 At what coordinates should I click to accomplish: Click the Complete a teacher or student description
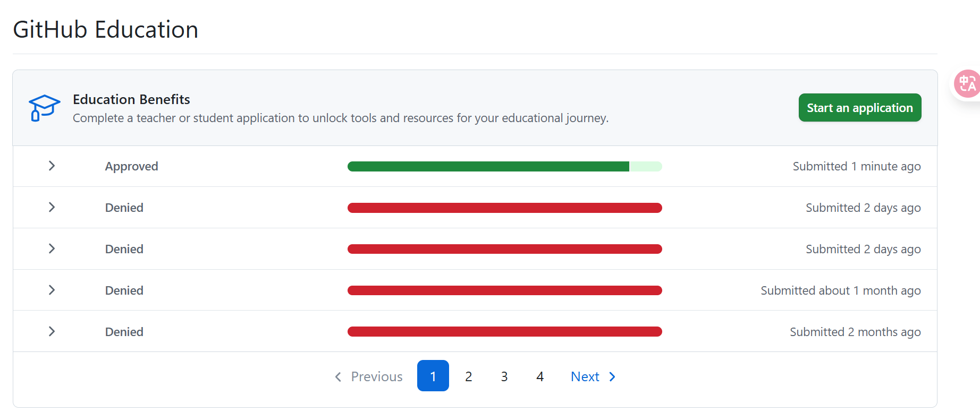341,118
